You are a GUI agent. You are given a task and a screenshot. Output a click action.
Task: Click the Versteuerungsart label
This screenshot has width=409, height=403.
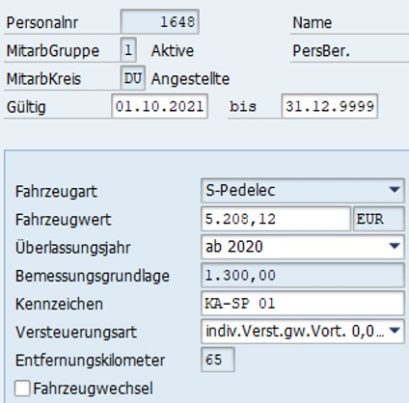point(76,332)
